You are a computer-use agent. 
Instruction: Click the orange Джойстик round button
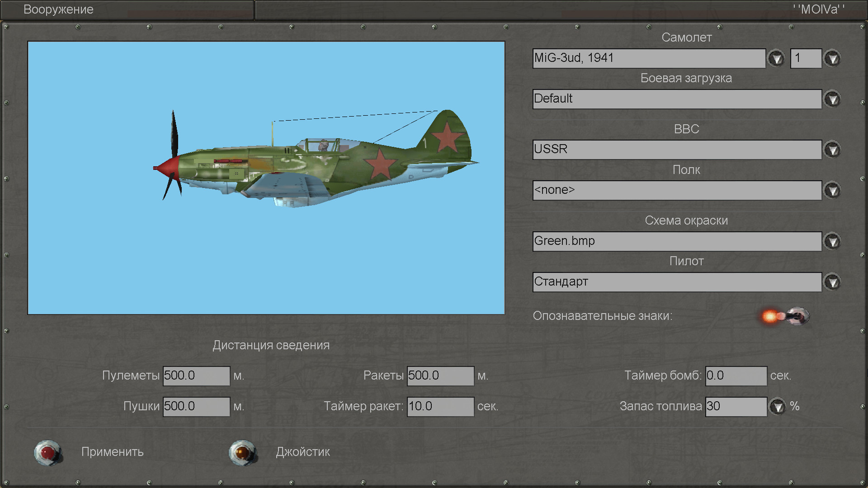pyautogui.click(x=243, y=452)
